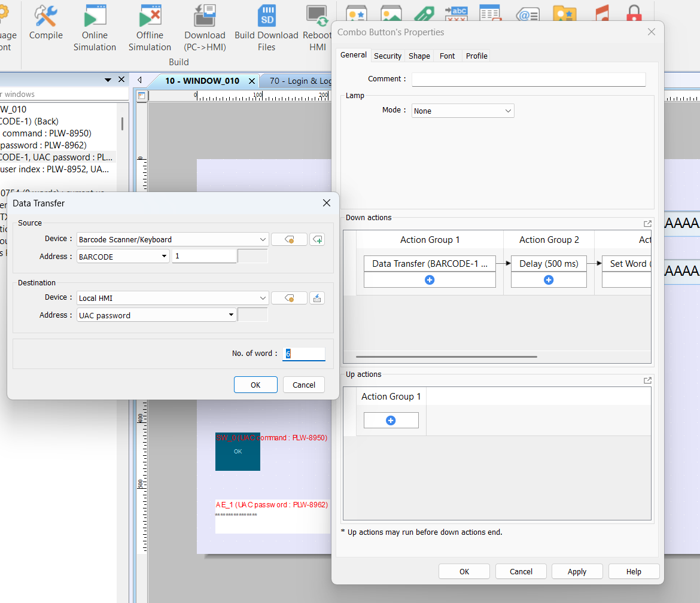Screen dimensions: 700x603
Task: Open the Destination Address UAC password dropdown
Action: (231, 315)
